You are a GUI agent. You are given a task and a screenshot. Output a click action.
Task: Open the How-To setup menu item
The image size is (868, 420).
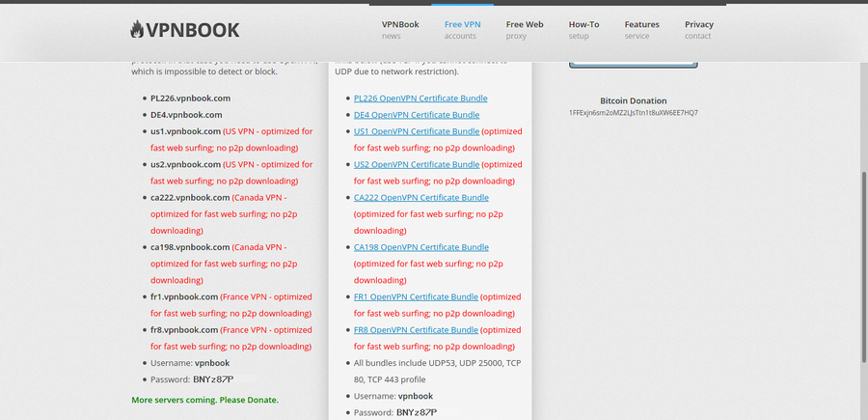[x=583, y=30]
